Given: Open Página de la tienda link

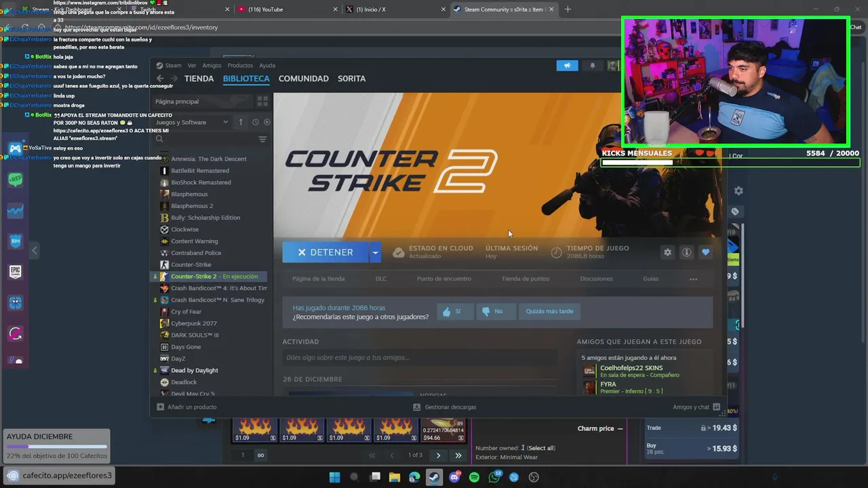Looking at the screenshot, I should (x=318, y=279).
